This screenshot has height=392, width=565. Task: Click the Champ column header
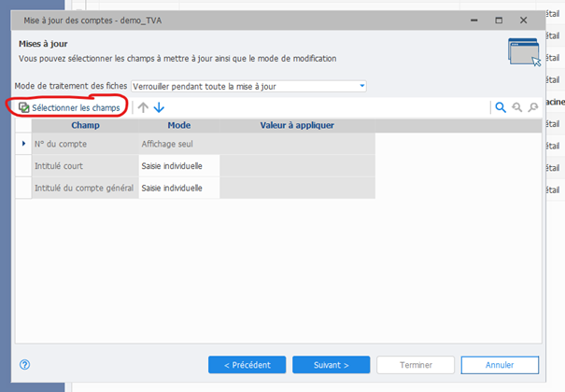click(85, 124)
